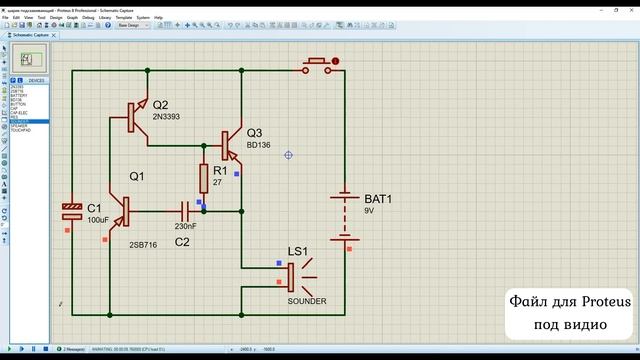Click the R1 resistor symbol

pyautogui.click(x=204, y=178)
